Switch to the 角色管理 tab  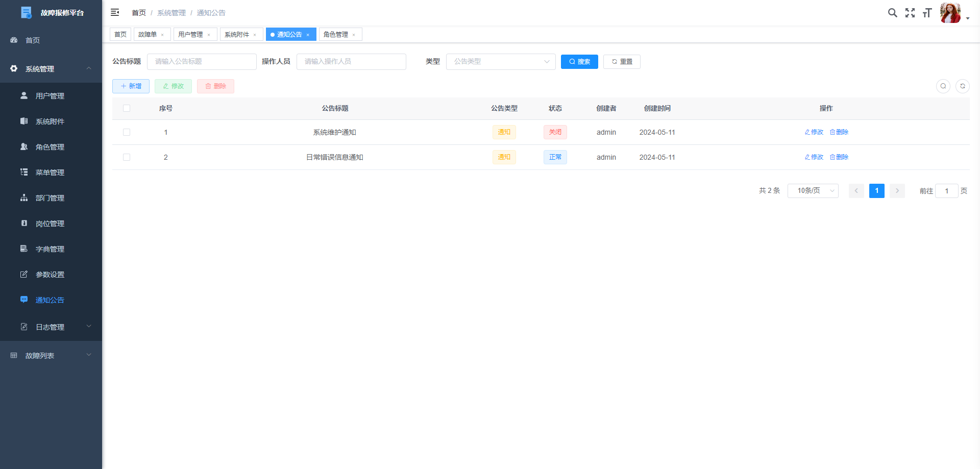[x=336, y=34]
